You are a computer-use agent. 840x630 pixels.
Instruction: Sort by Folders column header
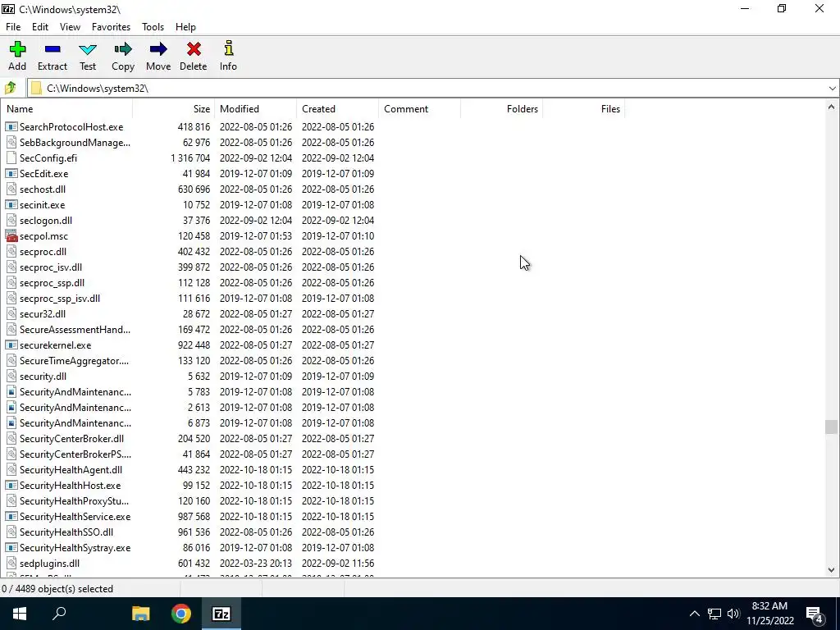click(501, 109)
